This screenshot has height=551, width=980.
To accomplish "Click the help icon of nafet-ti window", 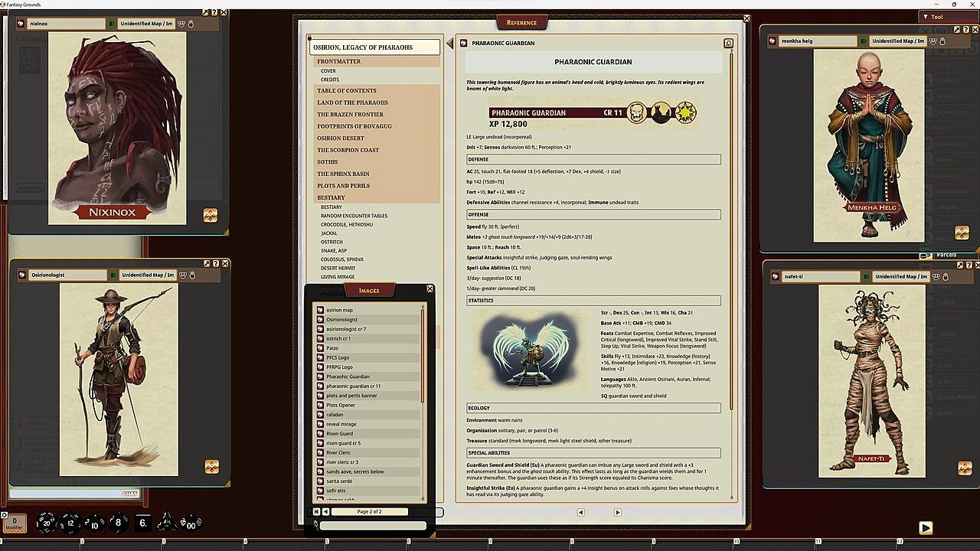I will [x=969, y=265].
